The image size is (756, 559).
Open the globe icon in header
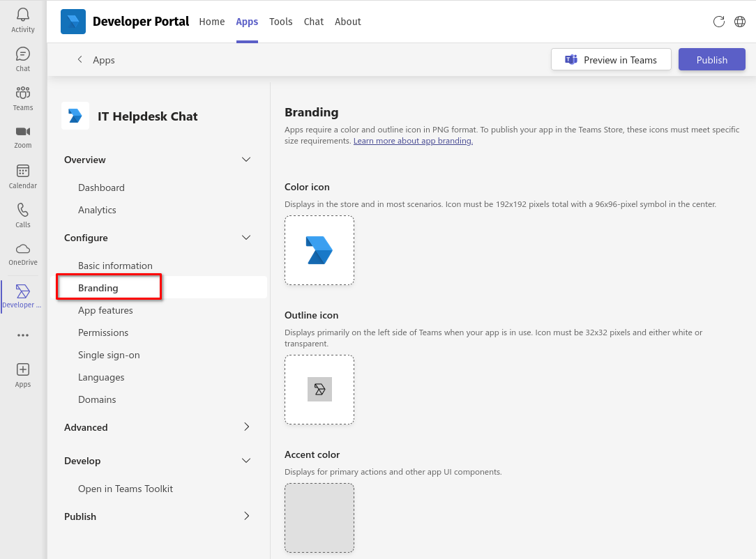coord(739,22)
